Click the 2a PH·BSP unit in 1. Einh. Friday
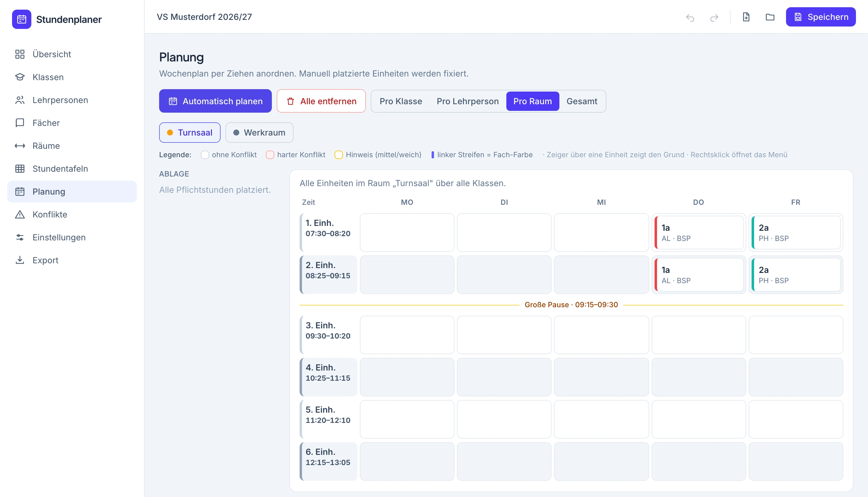Screen dimensions: 868x497 796,233
